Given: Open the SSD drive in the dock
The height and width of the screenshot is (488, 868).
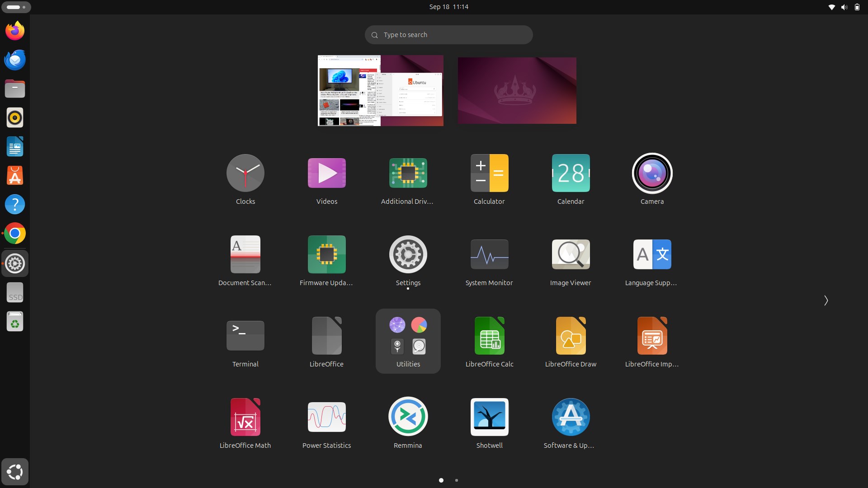Looking at the screenshot, I should point(15,293).
